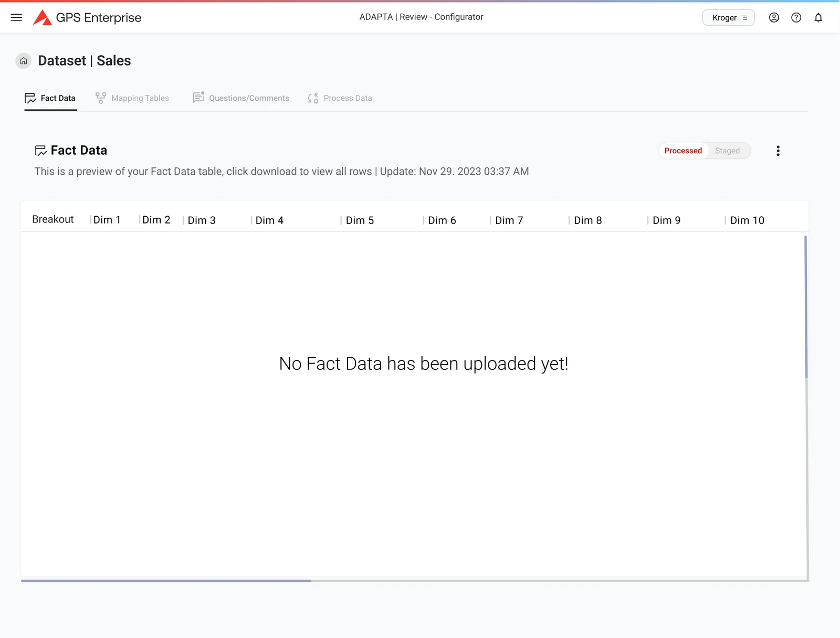Click the Dim 4 column header

pyautogui.click(x=269, y=220)
